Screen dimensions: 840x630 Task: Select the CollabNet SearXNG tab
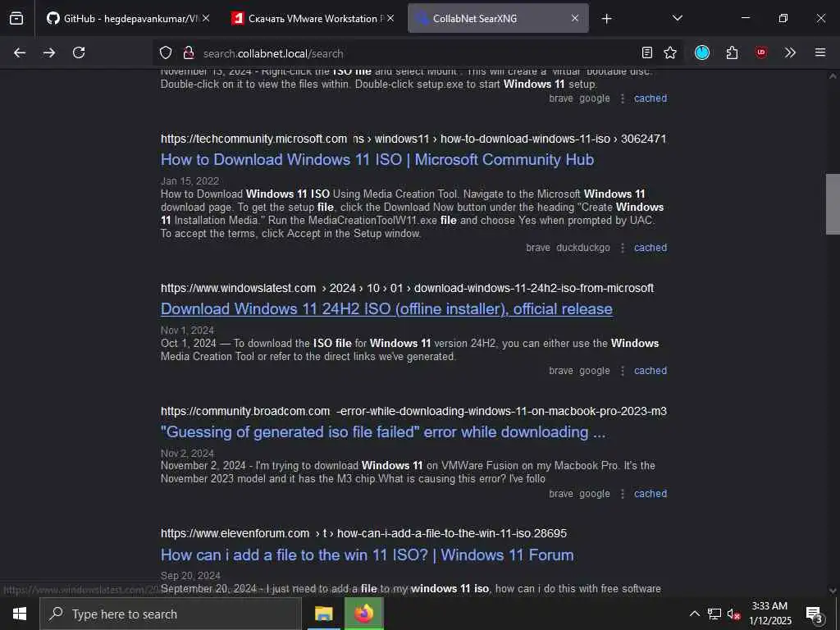[x=498, y=18]
